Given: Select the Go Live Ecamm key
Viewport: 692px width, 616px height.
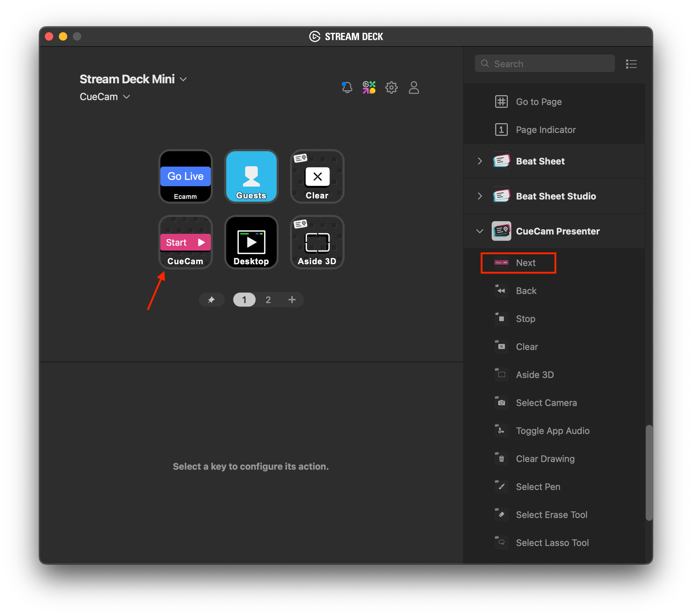Looking at the screenshot, I should pos(185,176).
